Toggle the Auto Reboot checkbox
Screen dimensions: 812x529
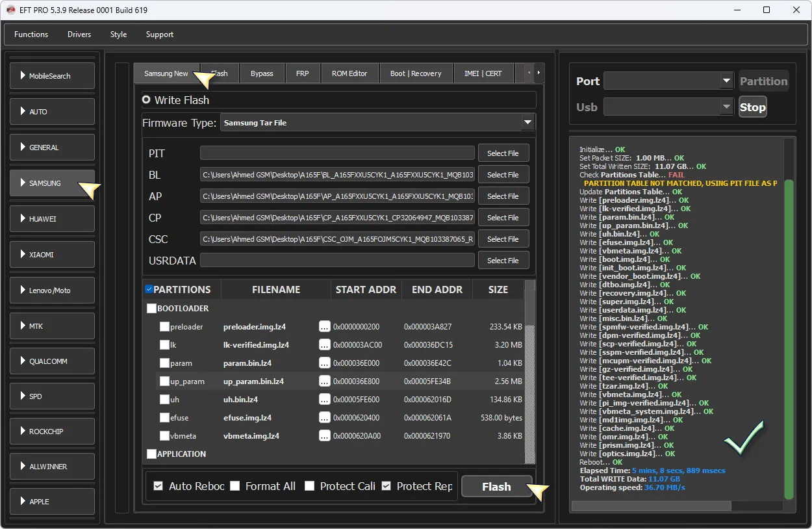[x=158, y=486]
